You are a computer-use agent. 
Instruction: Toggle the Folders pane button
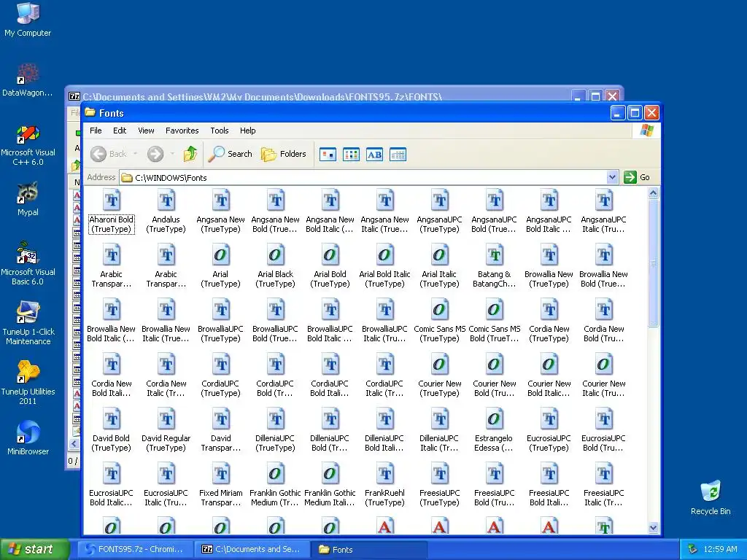click(x=284, y=154)
